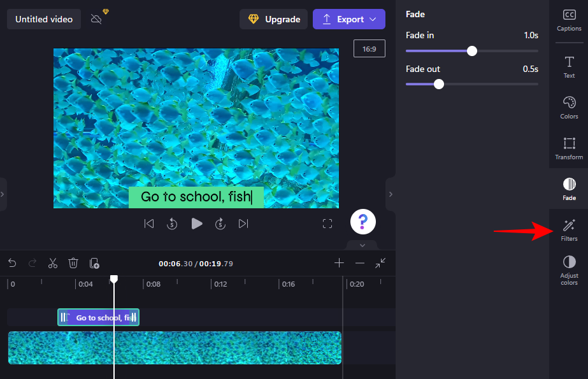The image size is (588, 379).
Task: Open the Captions panel
Action: [569, 20]
